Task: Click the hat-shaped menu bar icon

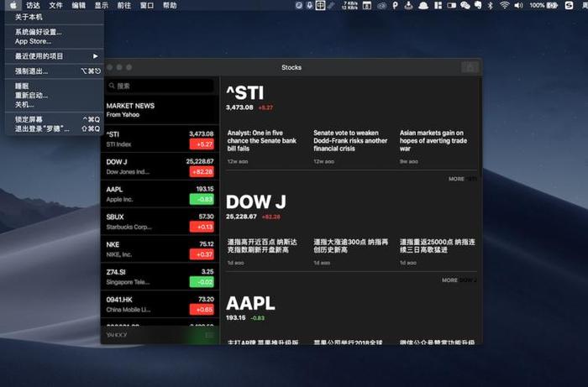Action: (423, 5)
